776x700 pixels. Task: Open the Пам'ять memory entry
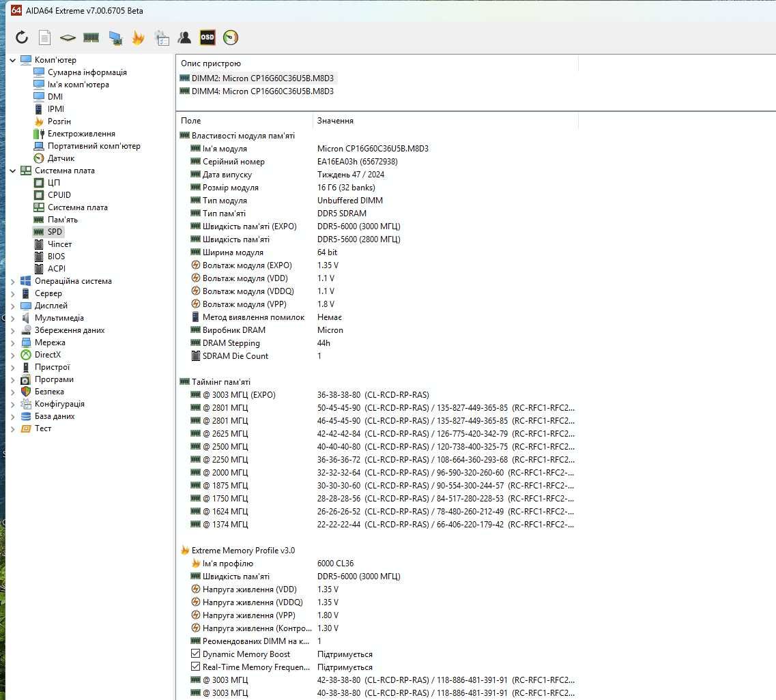(x=62, y=220)
